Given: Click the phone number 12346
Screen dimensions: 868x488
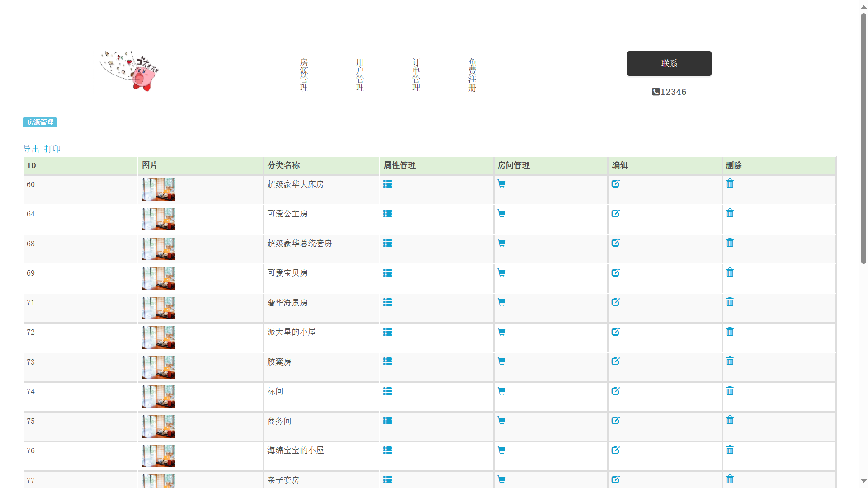Looking at the screenshot, I should pyautogui.click(x=674, y=92).
